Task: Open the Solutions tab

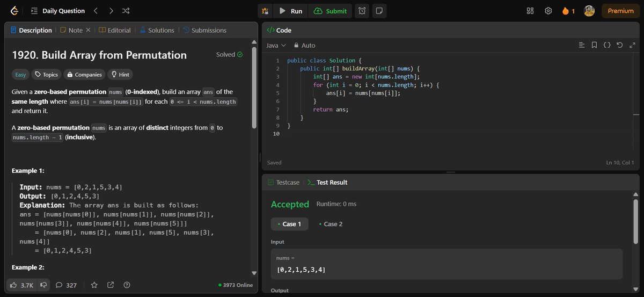Action: 157,30
